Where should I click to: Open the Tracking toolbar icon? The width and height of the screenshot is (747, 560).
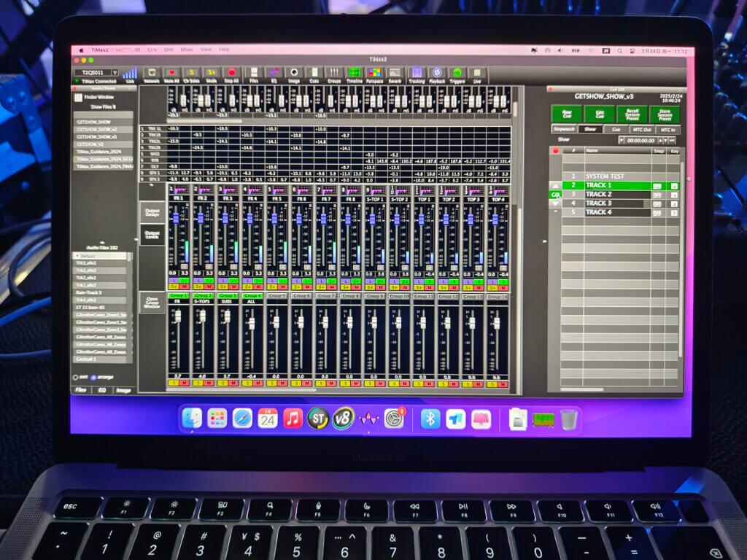point(417,72)
